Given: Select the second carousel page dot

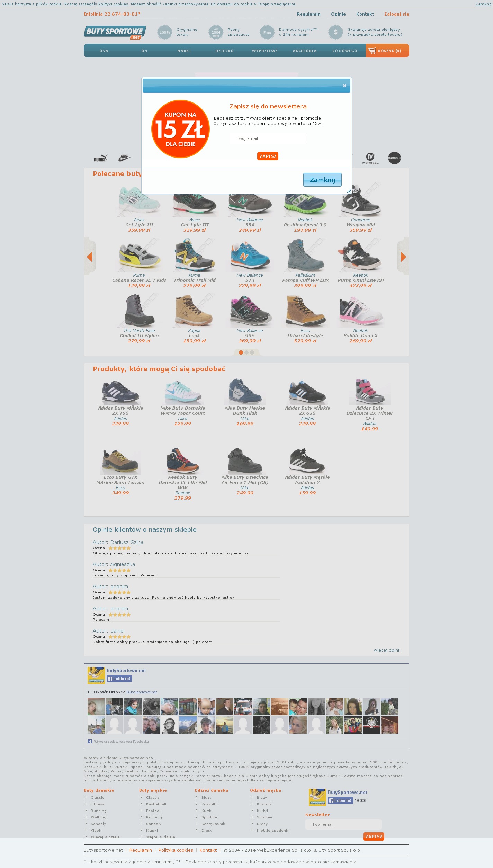Looking at the screenshot, I should [x=247, y=352].
